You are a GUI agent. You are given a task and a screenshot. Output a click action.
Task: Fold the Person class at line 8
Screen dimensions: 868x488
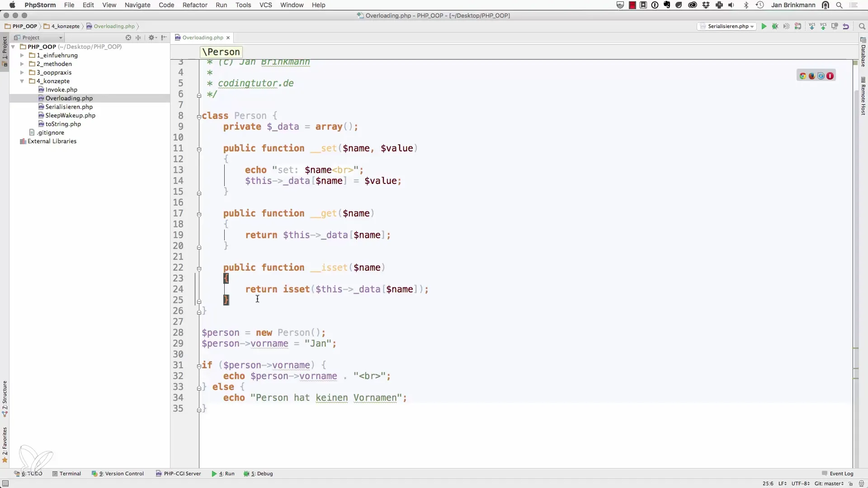coord(199,117)
